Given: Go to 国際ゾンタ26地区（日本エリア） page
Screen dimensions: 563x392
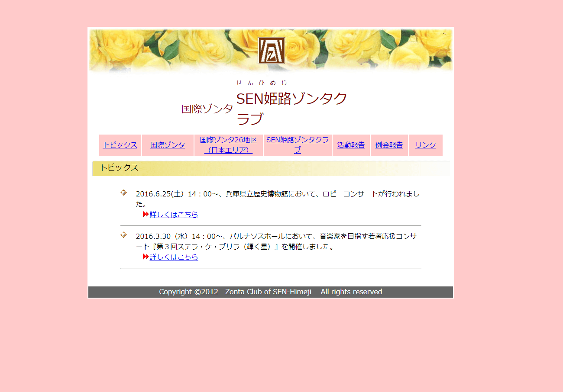Looking at the screenshot, I should pyautogui.click(x=229, y=145).
